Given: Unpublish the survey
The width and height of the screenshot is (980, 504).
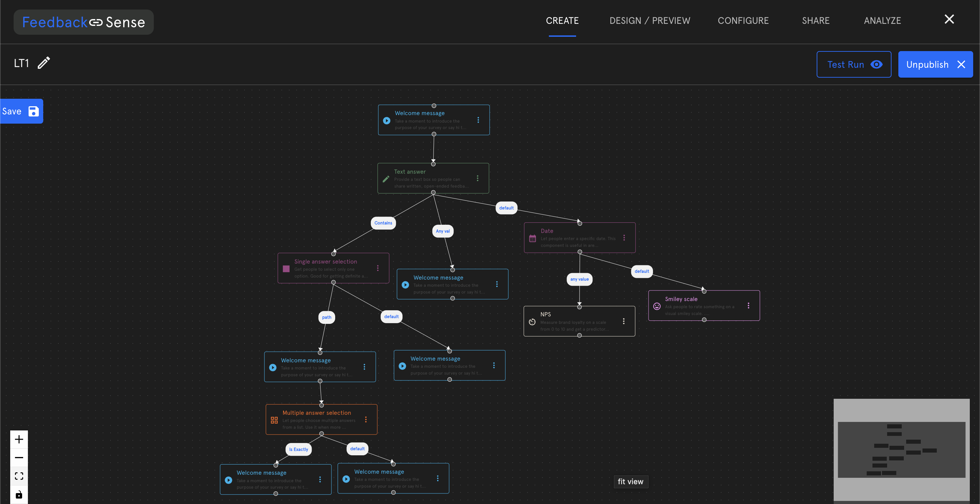Looking at the screenshot, I should 935,64.
